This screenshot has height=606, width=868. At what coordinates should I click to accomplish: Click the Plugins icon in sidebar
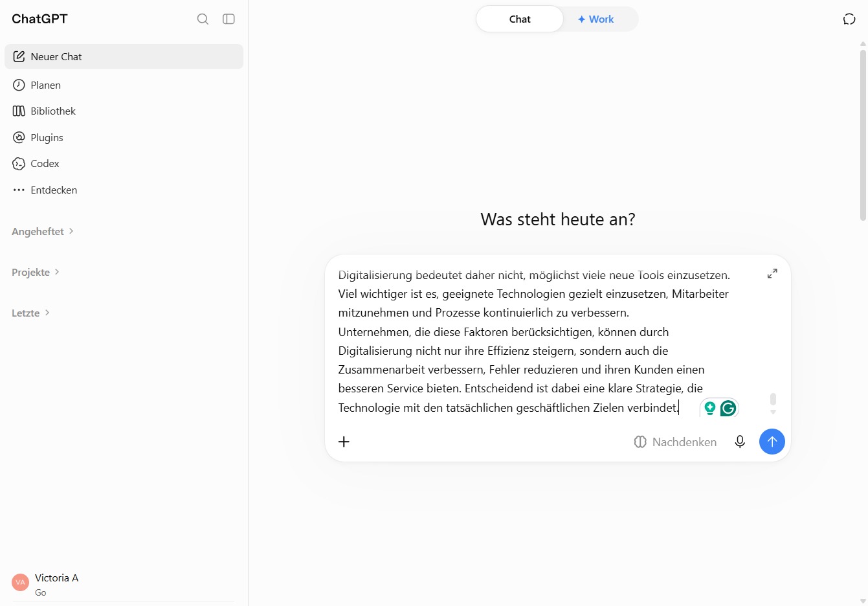pos(19,137)
